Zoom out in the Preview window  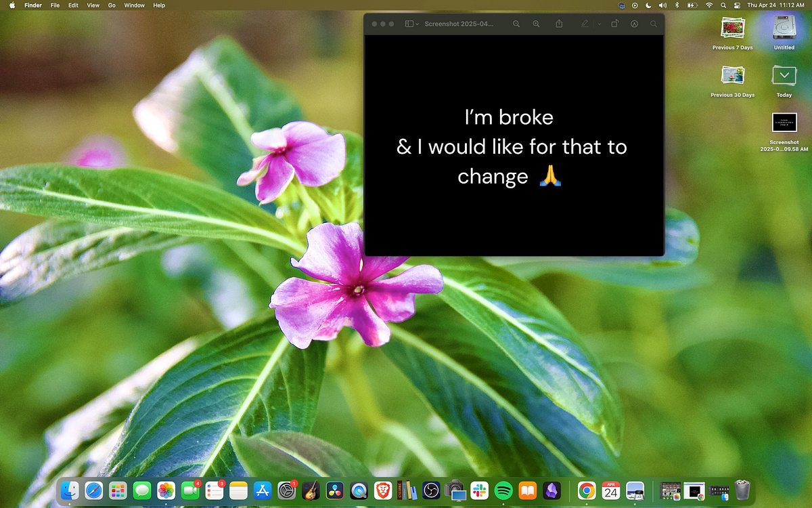click(x=516, y=24)
